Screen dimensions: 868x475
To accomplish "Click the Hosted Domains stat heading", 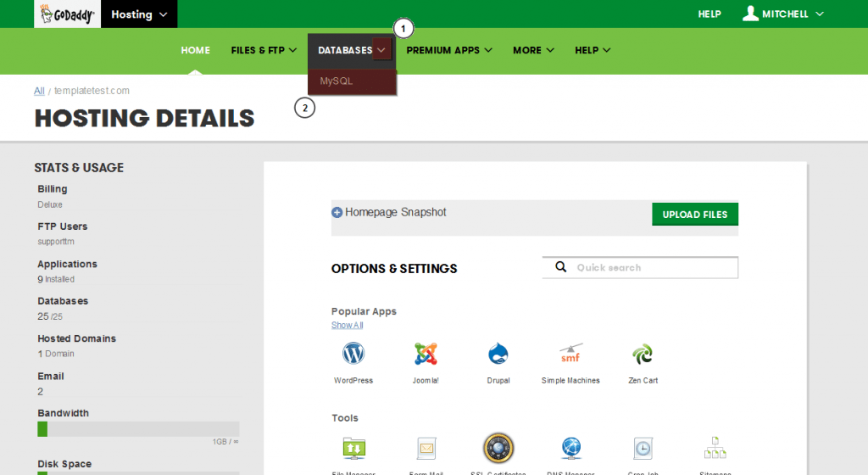I will pos(77,338).
